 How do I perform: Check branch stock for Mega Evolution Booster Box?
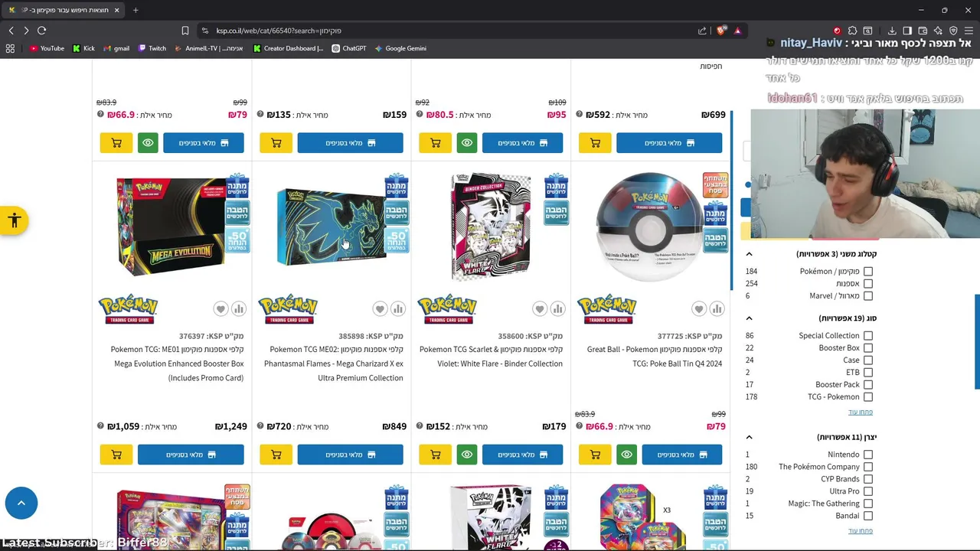coord(191,455)
